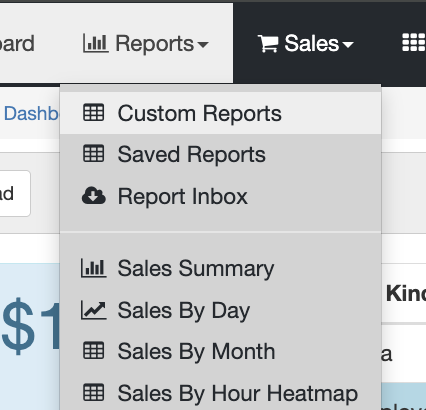
Task: Click the bar chart icon beside Sales Summary
Action: tap(94, 268)
